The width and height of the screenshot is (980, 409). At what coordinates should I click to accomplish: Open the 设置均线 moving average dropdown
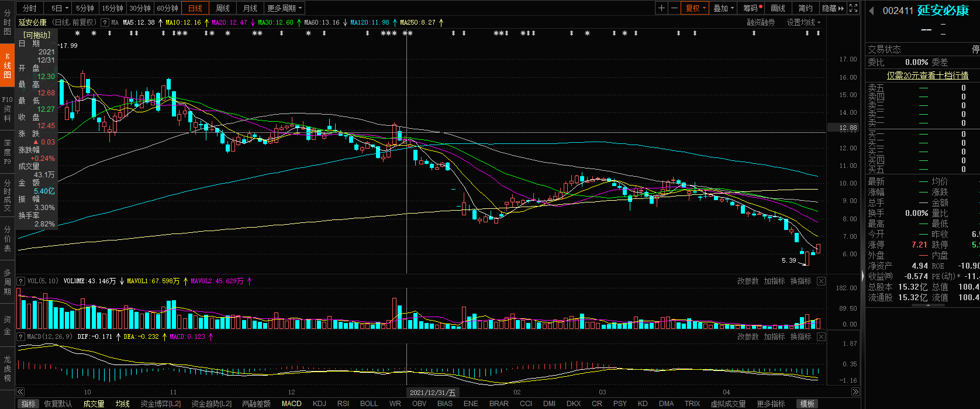click(x=803, y=22)
